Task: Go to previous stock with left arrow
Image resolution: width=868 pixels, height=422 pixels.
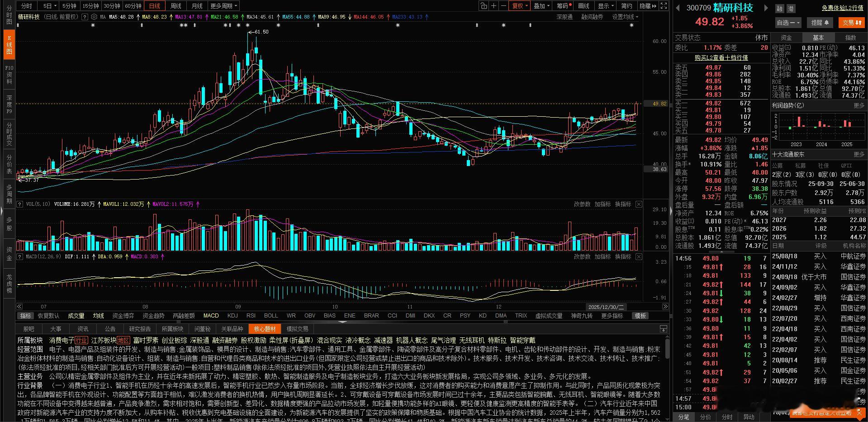Action: point(678,8)
